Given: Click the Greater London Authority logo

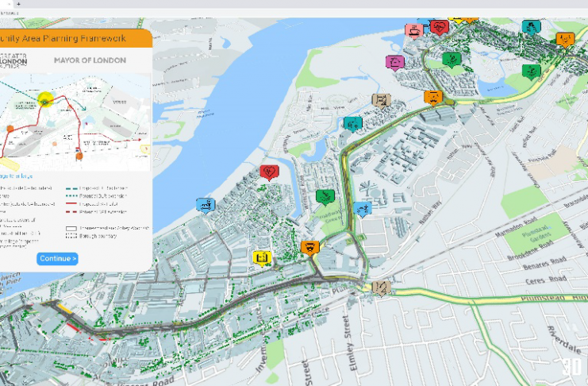Looking at the screenshot, I should coord(13,61).
